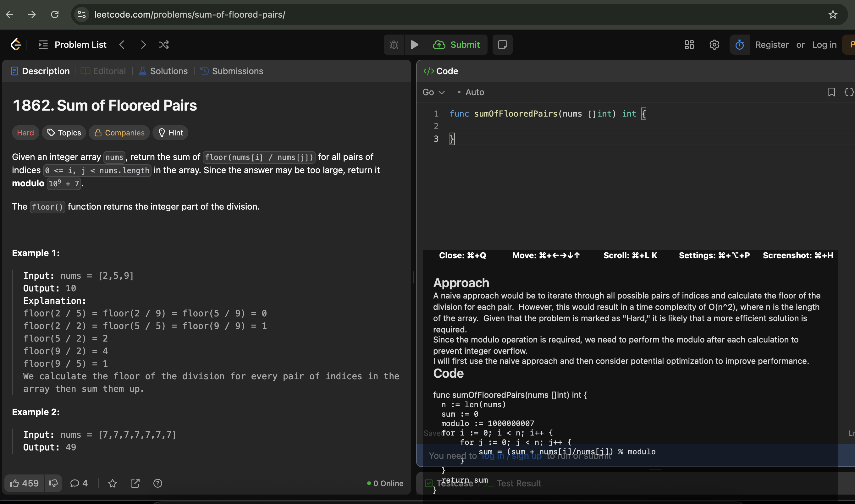Click the LeetCode logo

(16, 45)
